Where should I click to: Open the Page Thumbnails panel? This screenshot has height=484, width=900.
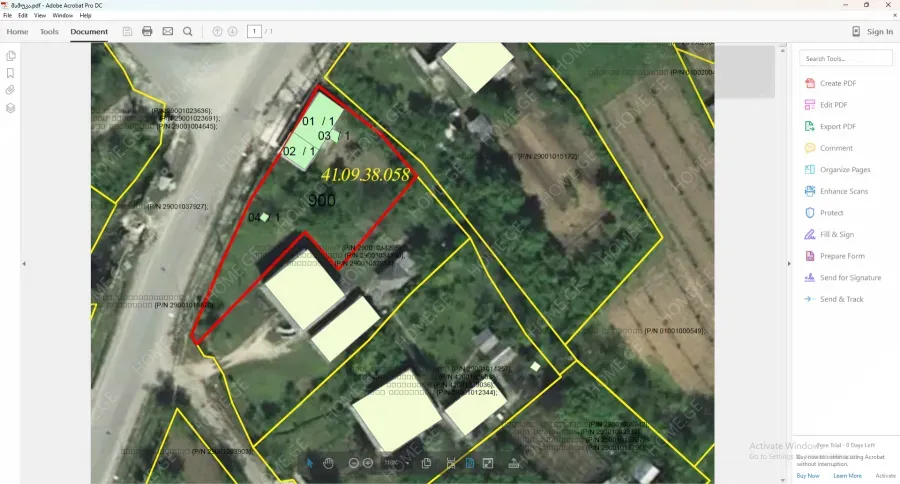pyautogui.click(x=10, y=56)
